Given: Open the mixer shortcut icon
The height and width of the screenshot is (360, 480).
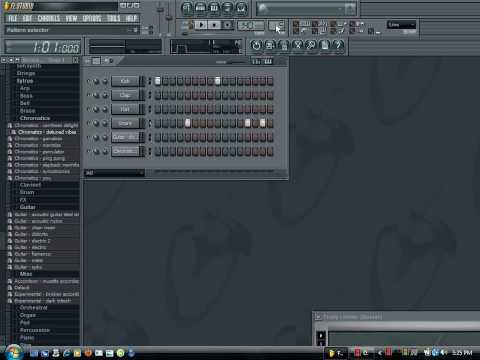Looking at the screenshot, I should 241,8.
